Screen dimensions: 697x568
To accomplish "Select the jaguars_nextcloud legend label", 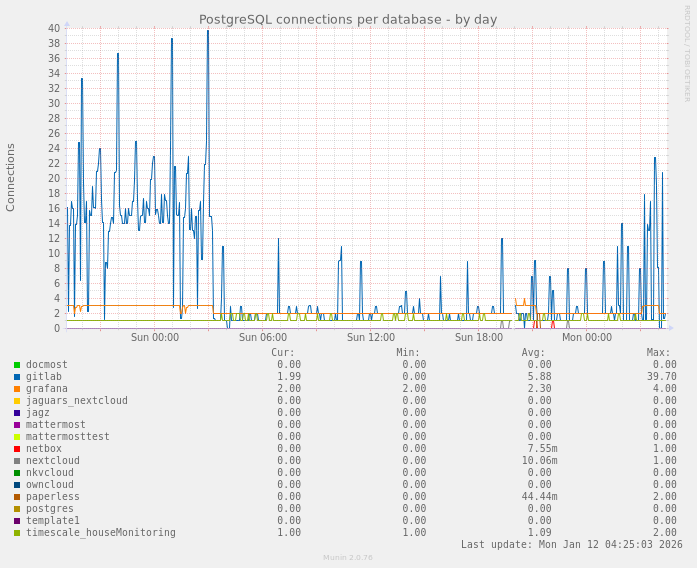I will click(x=76, y=400).
